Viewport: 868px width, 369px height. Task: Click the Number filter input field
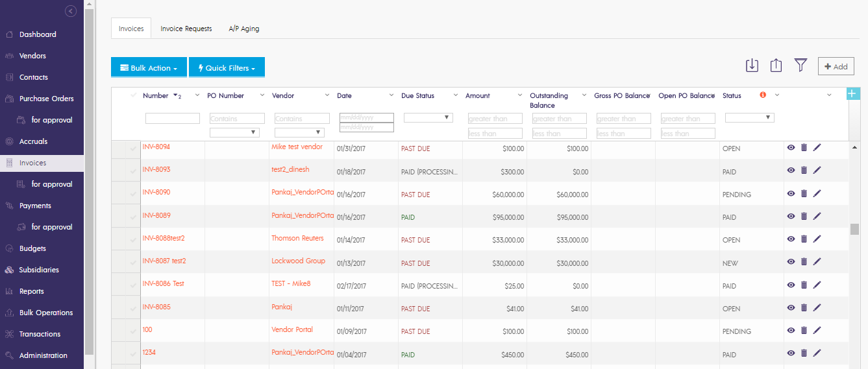pos(172,118)
